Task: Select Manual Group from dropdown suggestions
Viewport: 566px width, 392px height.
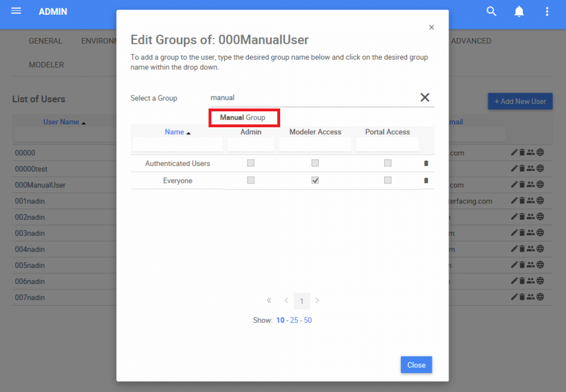Action: (243, 118)
